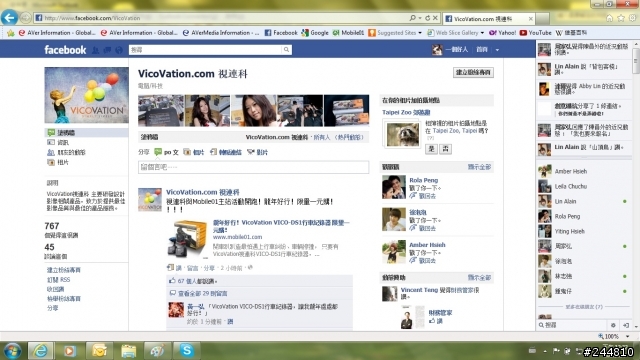The height and width of the screenshot is (360, 640).
Task: Click the add-to-favorites star icon in favorites bar
Action: click(x=10, y=33)
